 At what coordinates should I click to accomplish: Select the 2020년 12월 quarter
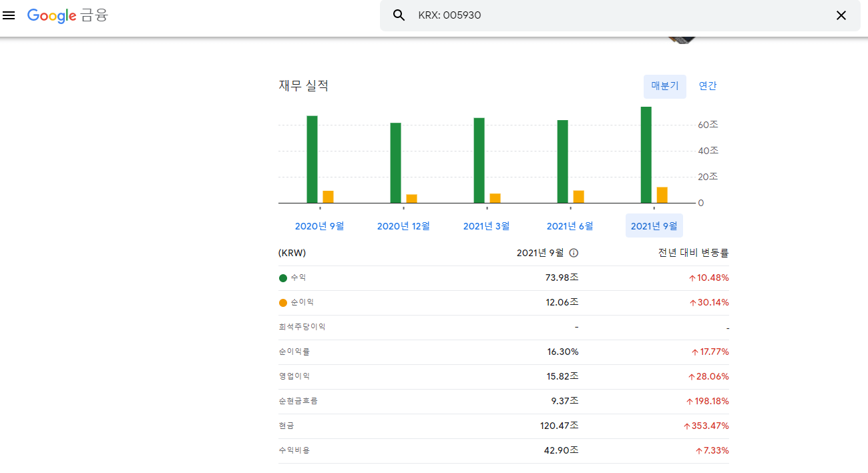point(403,225)
